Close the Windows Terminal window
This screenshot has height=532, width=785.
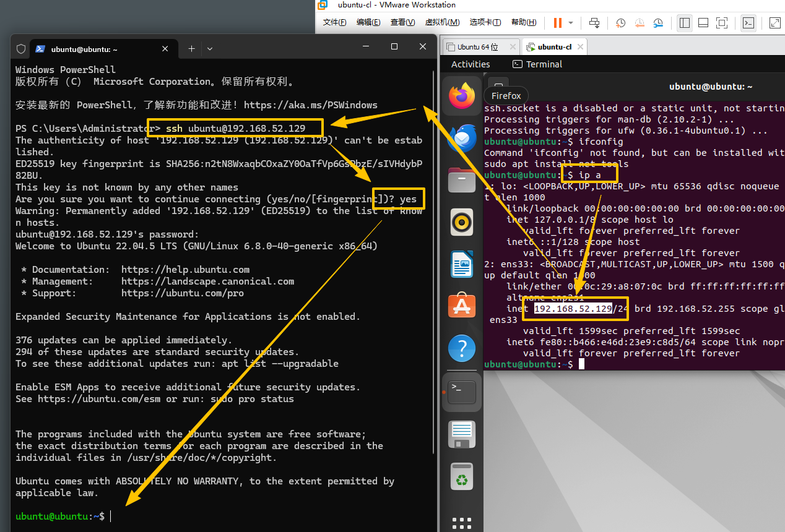coord(423,46)
